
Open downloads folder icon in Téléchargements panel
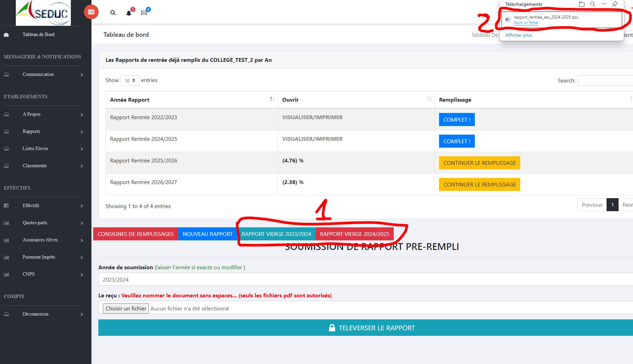(581, 4)
